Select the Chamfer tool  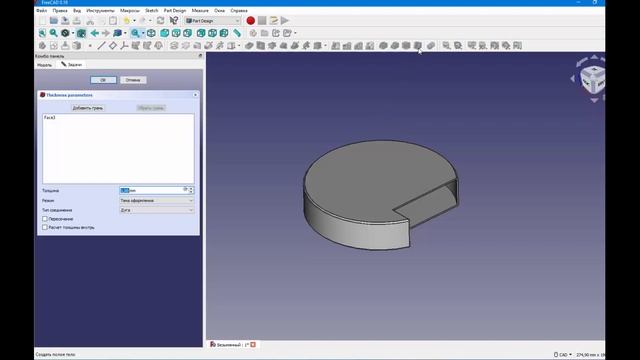coord(395,46)
